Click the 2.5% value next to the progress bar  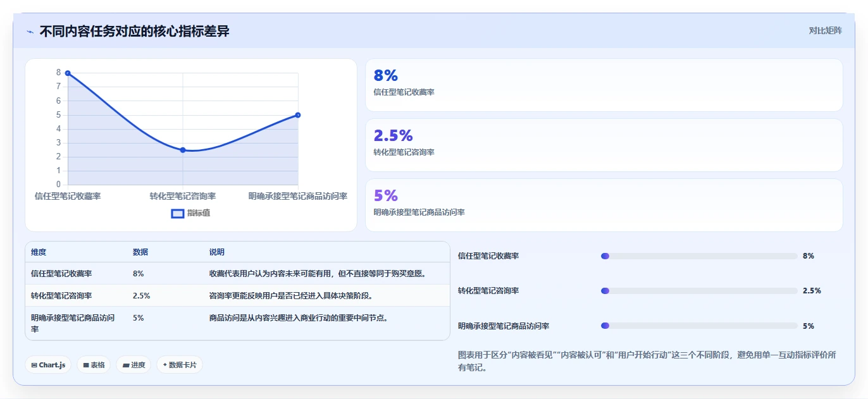click(x=812, y=291)
